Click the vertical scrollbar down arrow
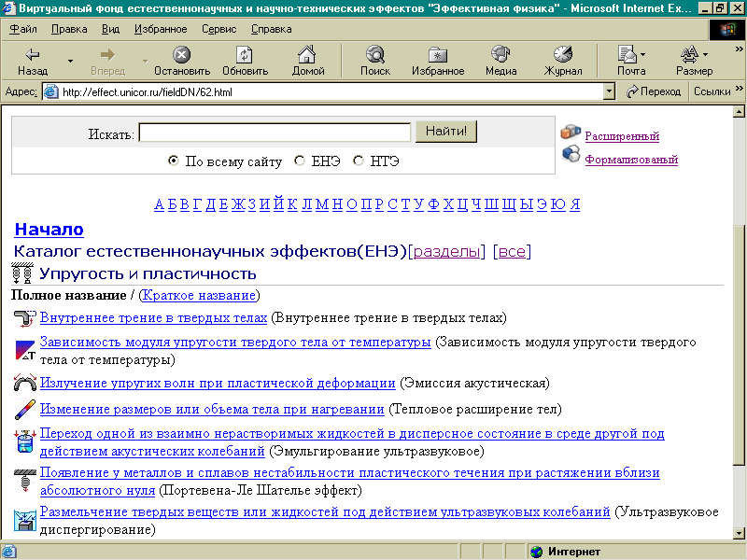This screenshot has height=560, width=747. pyautogui.click(x=739, y=532)
